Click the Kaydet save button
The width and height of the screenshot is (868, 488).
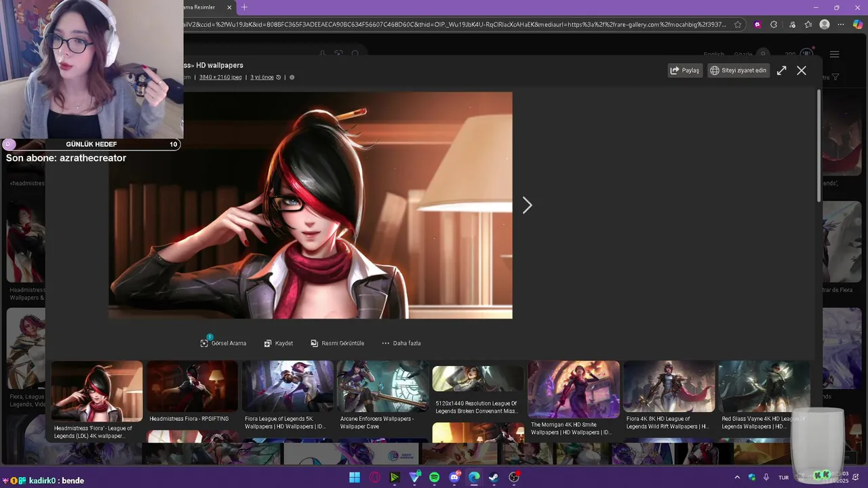click(x=279, y=343)
